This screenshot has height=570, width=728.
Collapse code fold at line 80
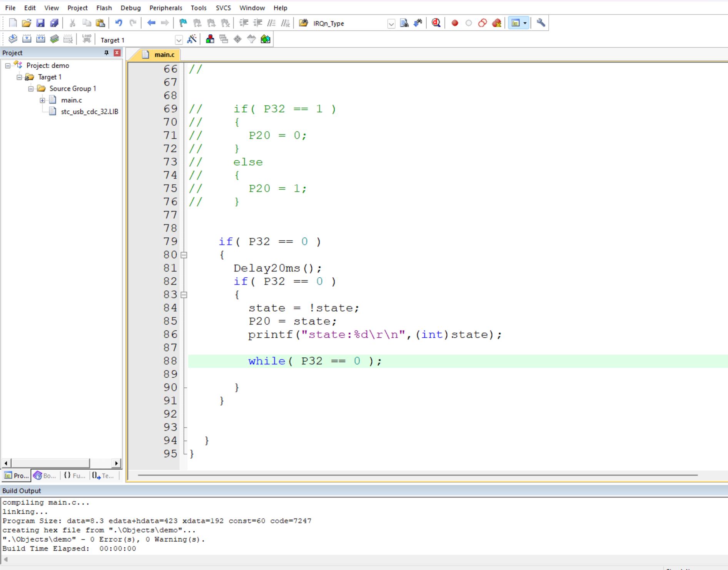coord(184,255)
